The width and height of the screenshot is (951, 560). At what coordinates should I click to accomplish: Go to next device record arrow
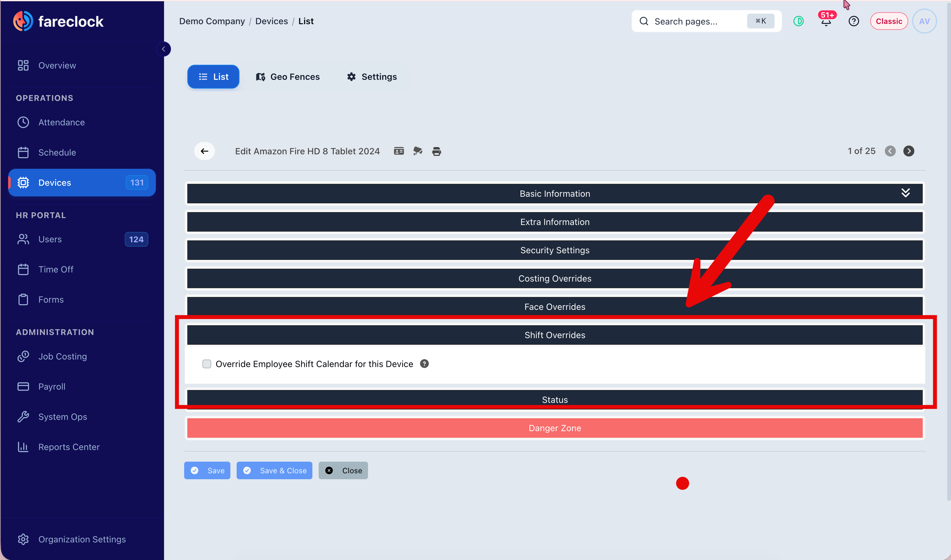coord(909,151)
